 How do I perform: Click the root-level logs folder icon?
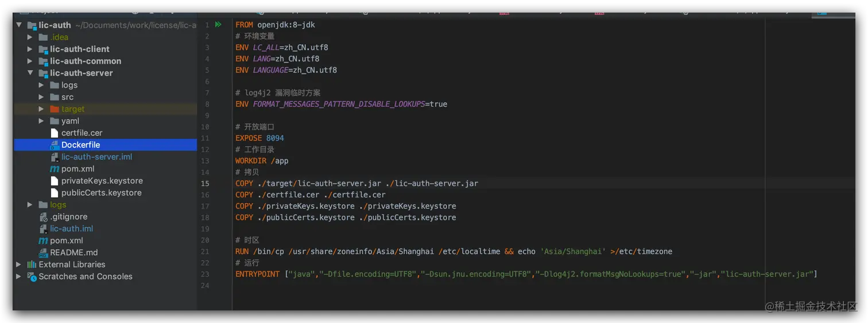(43, 205)
